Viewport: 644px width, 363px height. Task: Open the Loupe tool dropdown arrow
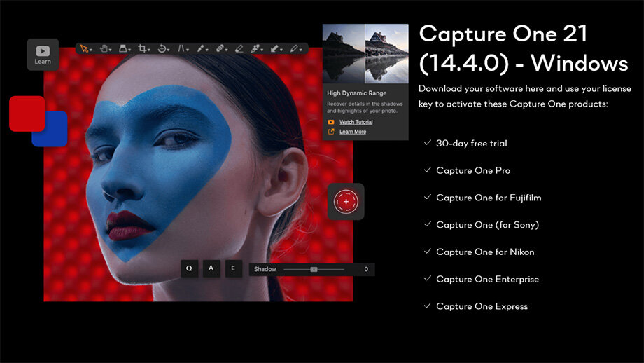129,50
